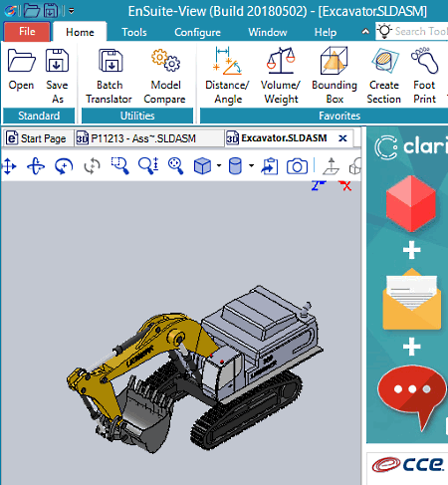Image resolution: width=448 pixels, height=485 pixels.
Task: Open the Window ribbon tab
Action: pyautogui.click(x=268, y=32)
